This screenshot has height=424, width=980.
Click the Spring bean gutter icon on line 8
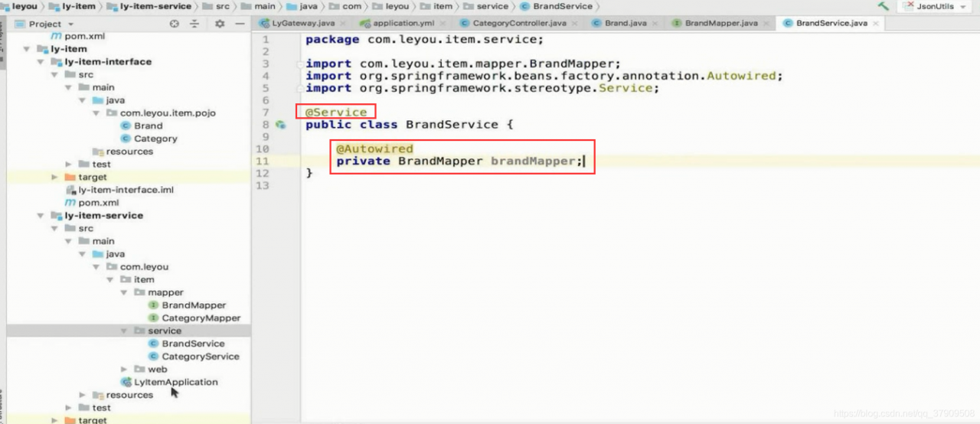[281, 125]
